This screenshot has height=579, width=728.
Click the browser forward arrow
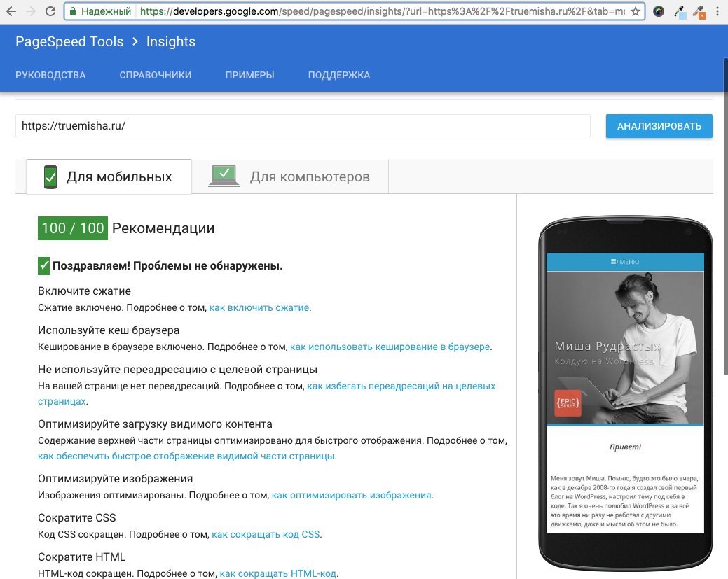(x=31, y=11)
